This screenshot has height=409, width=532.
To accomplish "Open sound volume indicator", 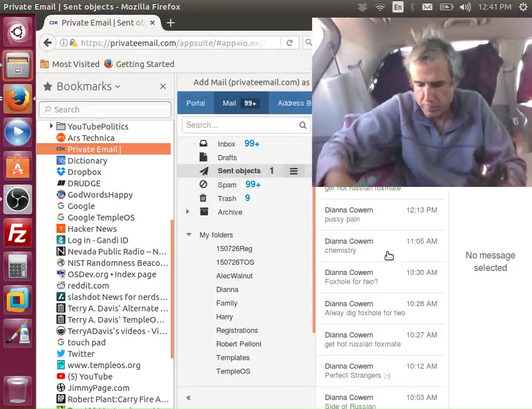I will 465,7.
